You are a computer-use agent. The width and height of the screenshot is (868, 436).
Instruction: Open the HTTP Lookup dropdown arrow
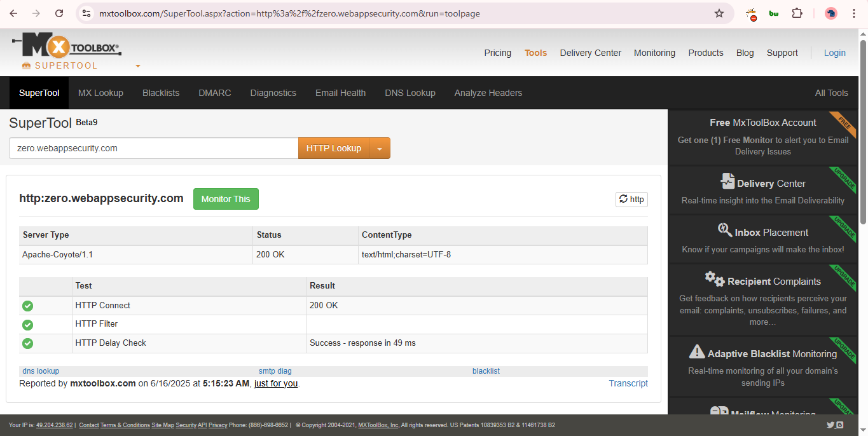[x=380, y=148]
